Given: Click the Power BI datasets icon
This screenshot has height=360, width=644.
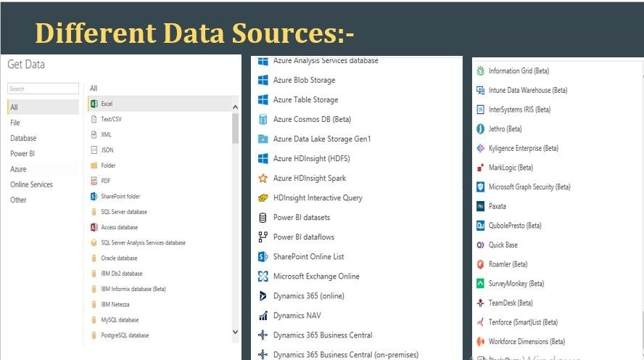Looking at the screenshot, I should pyautogui.click(x=263, y=218).
